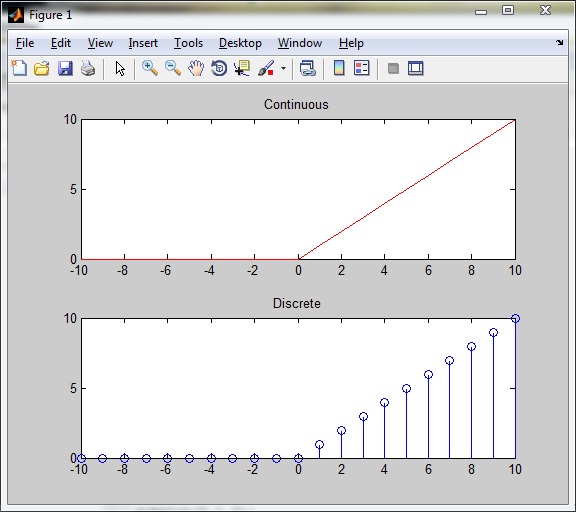This screenshot has height=512, width=576.
Task: Print the figure using the printer icon
Action: point(88,68)
